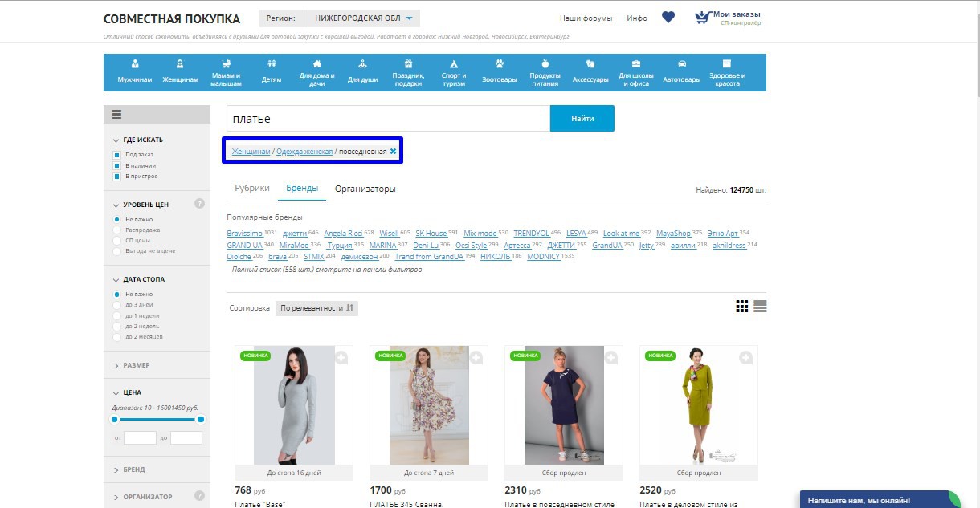Switch to grid view layout icon
Screen dimensions: 980x508
point(742,307)
